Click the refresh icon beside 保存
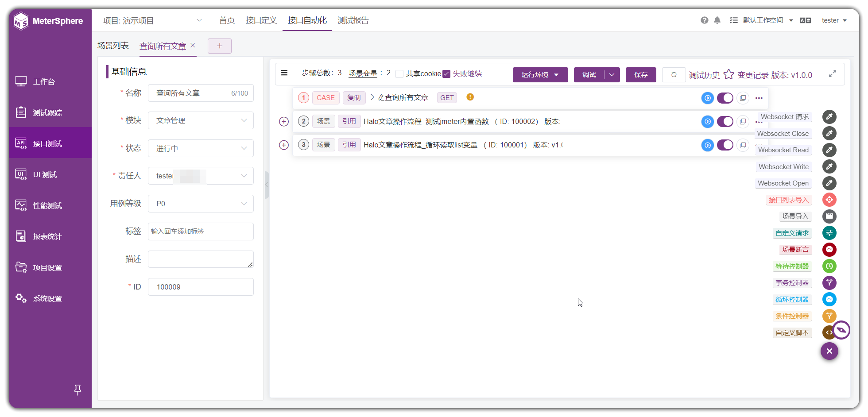The height and width of the screenshot is (417, 868). point(674,74)
